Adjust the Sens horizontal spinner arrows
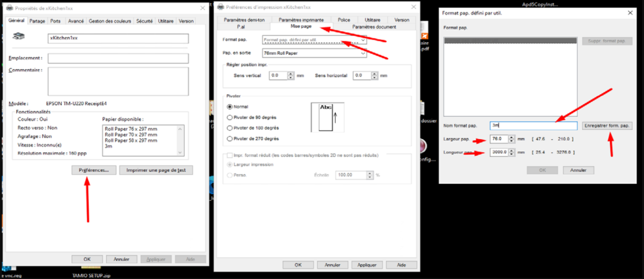The height and width of the screenshot is (279, 644). pyautogui.click(x=375, y=76)
